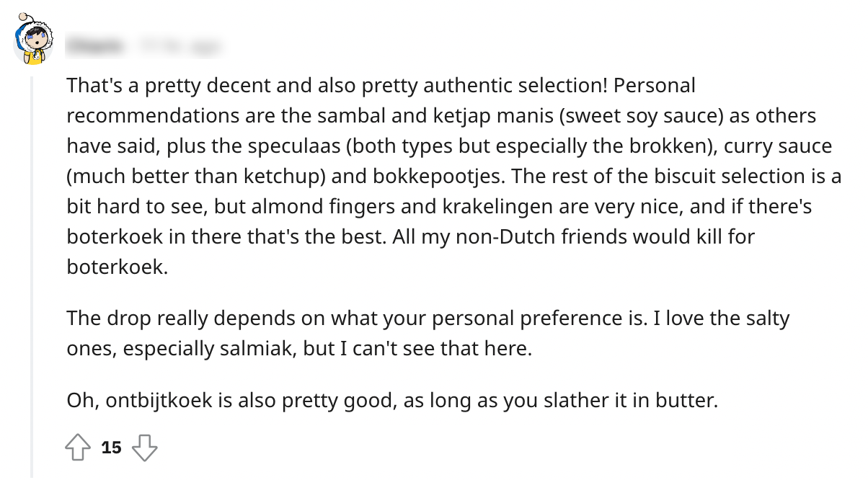Click the vote score of 15
This screenshot has width=868, height=480.
(x=111, y=448)
